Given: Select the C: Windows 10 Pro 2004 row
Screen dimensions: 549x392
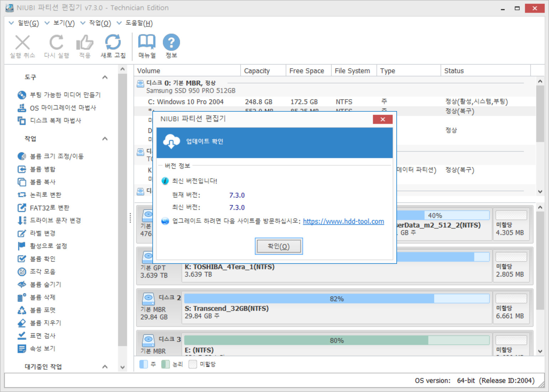Looking at the screenshot, I should pyautogui.click(x=335, y=102).
